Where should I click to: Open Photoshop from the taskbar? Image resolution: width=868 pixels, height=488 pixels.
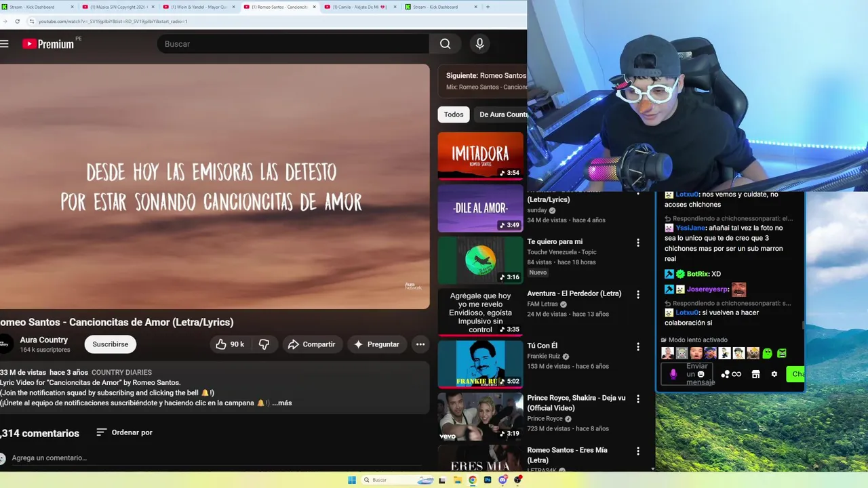point(488,480)
